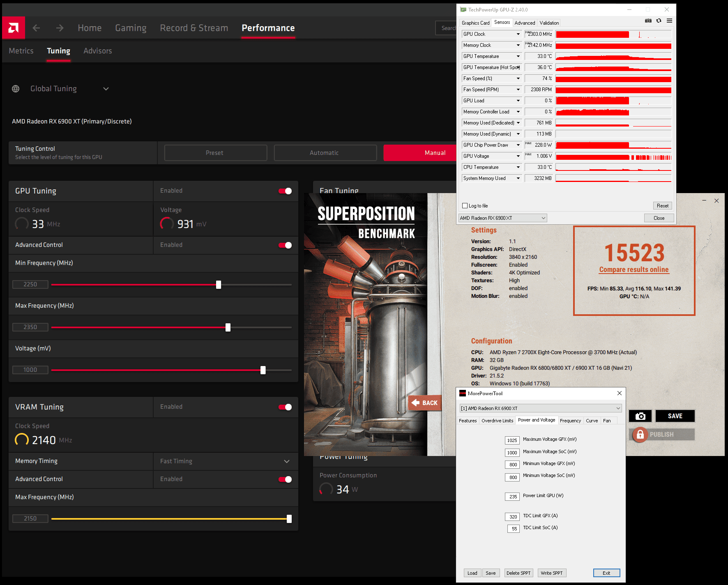Open MorePowerTool Overdrive Limits tab
The image size is (728, 585).
pos(497,421)
